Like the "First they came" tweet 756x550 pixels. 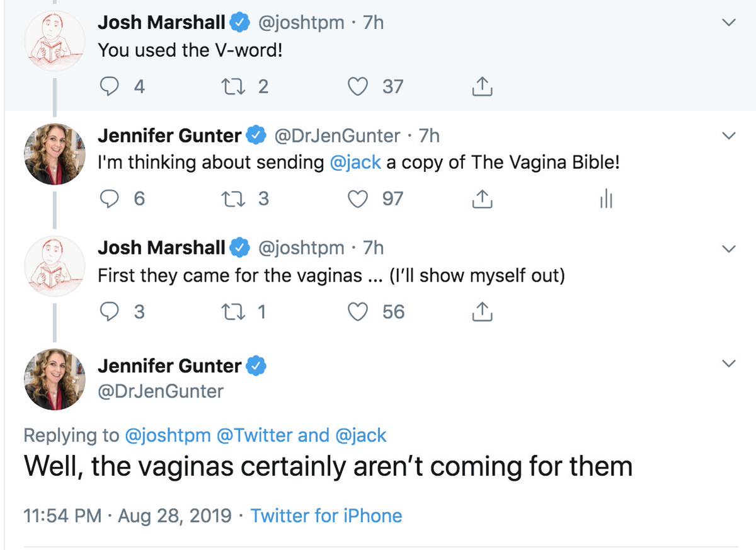tap(358, 312)
